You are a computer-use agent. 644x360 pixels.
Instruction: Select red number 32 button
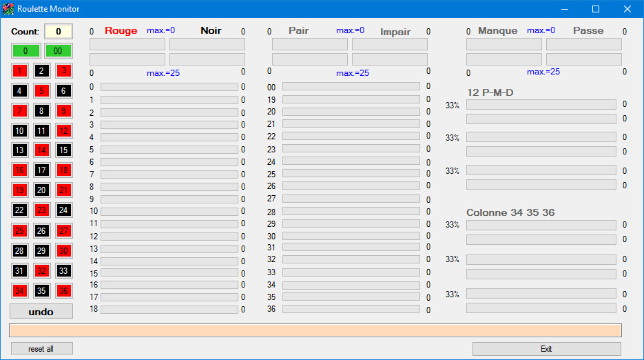(x=41, y=271)
